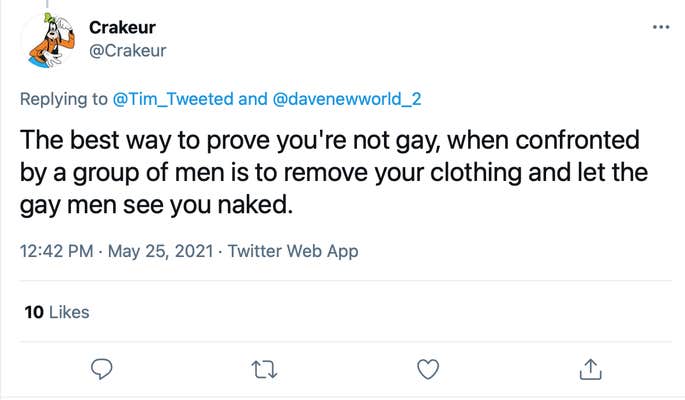Image resolution: width=685 pixels, height=400 pixels.
Task: Click the @Crakeur handle
Action: 128,50
